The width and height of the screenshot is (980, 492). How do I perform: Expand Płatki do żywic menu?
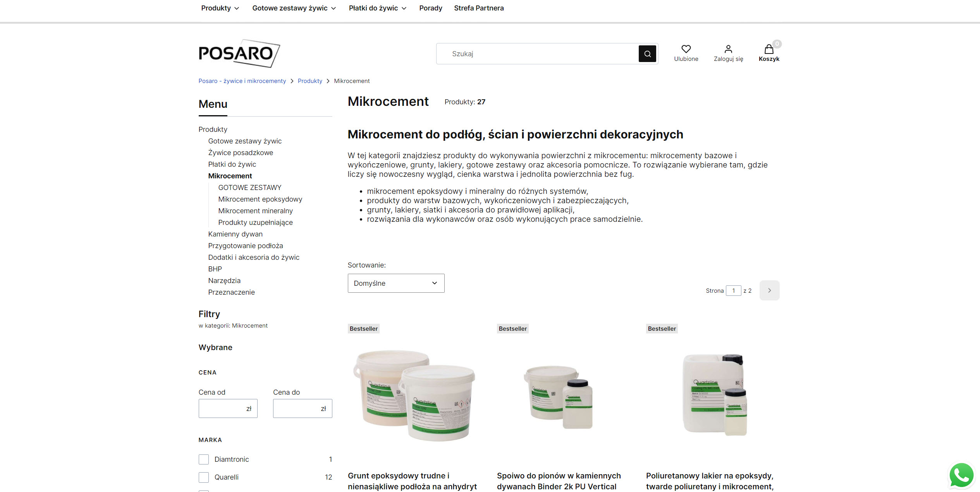coord(378,8)
